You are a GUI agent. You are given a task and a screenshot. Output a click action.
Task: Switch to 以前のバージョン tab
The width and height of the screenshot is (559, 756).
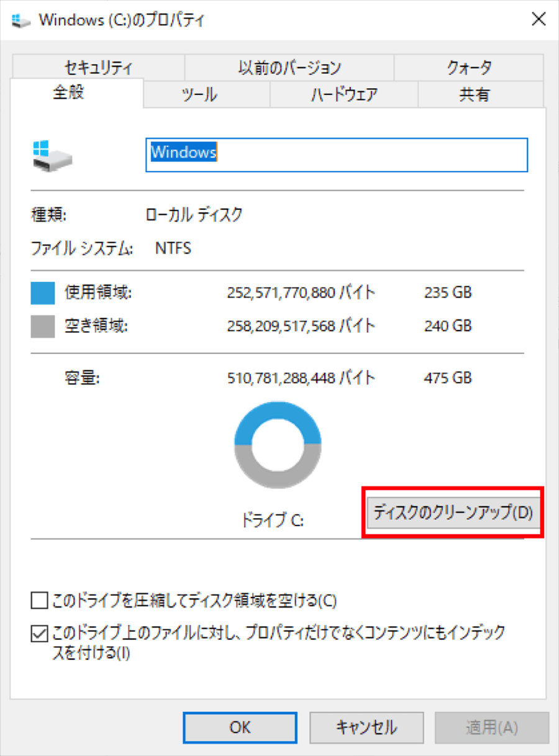(x=289, y=67)
